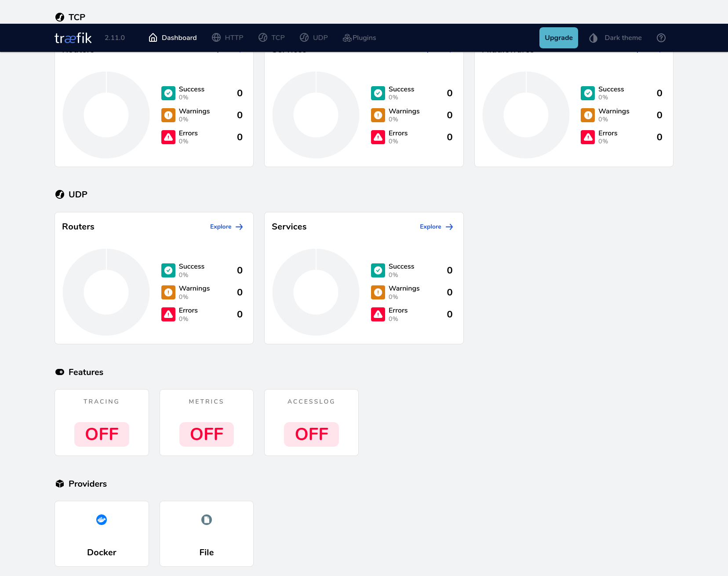The width and height of the screenshot is (728, 576).
Task: Click the UDP Services Success count
Action: (450, 270)
